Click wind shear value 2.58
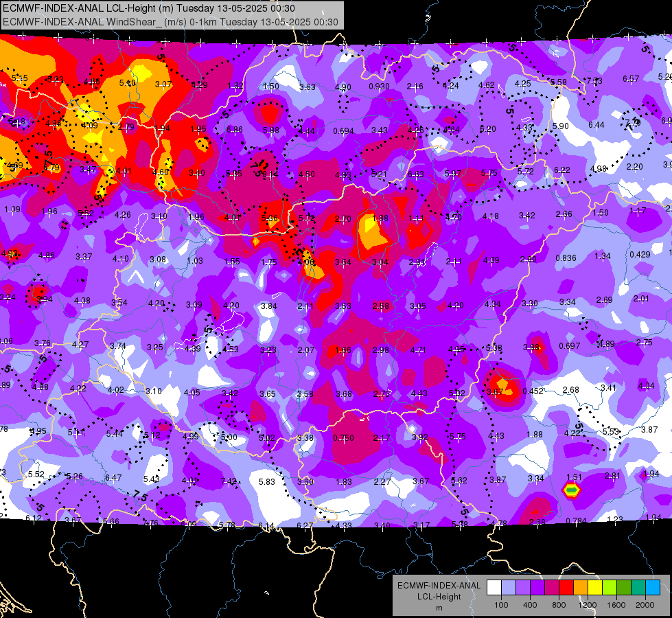 point(380,306)
